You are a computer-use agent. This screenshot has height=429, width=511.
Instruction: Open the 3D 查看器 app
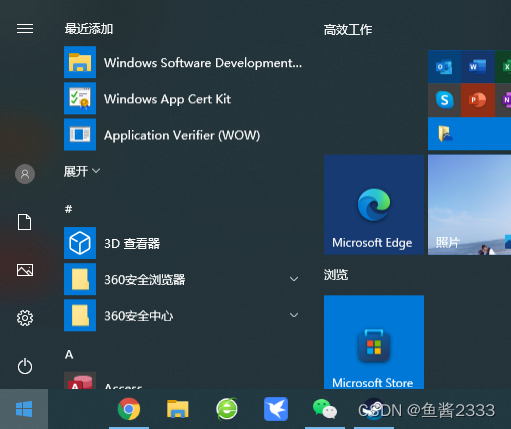click(183, 243)
